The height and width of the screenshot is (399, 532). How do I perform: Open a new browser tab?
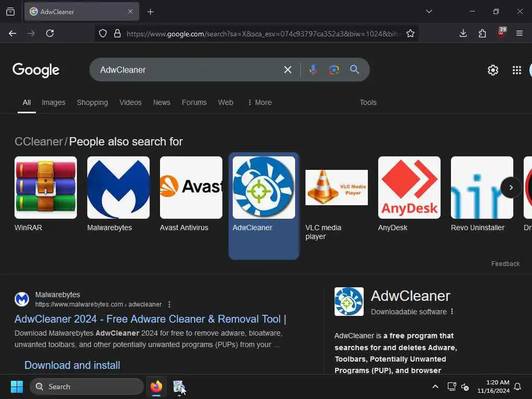(x=151, y=12)
